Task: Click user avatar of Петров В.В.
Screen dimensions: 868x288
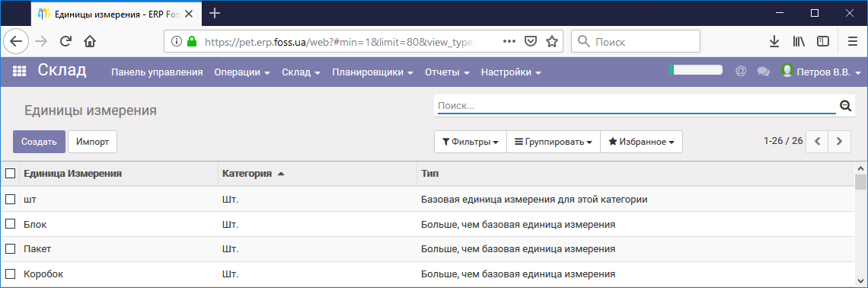Action: point(787,71)
